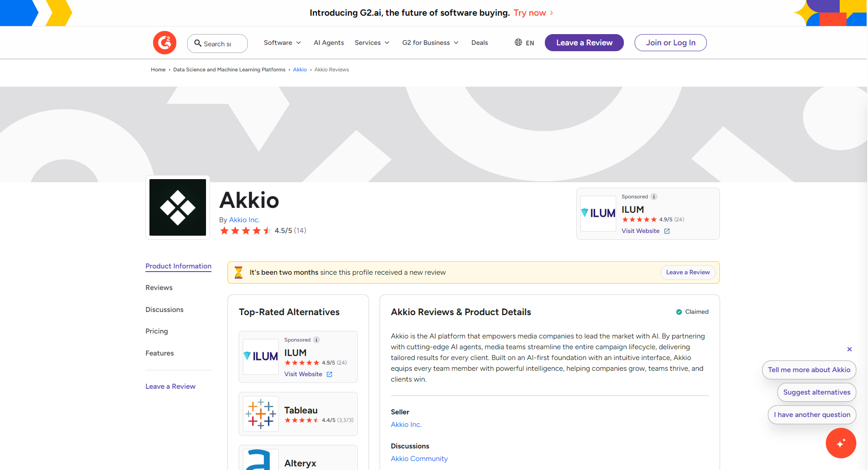Expand the Software dropdown
The width and height of the screenshot is (868, 470).
tap(282, 43)
